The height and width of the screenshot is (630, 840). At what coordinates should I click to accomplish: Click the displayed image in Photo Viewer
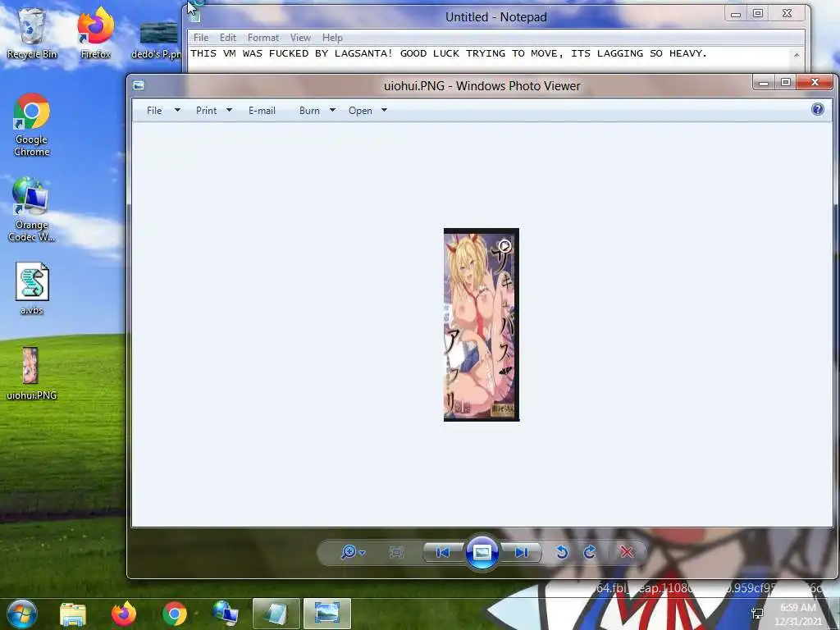[481, 325]
